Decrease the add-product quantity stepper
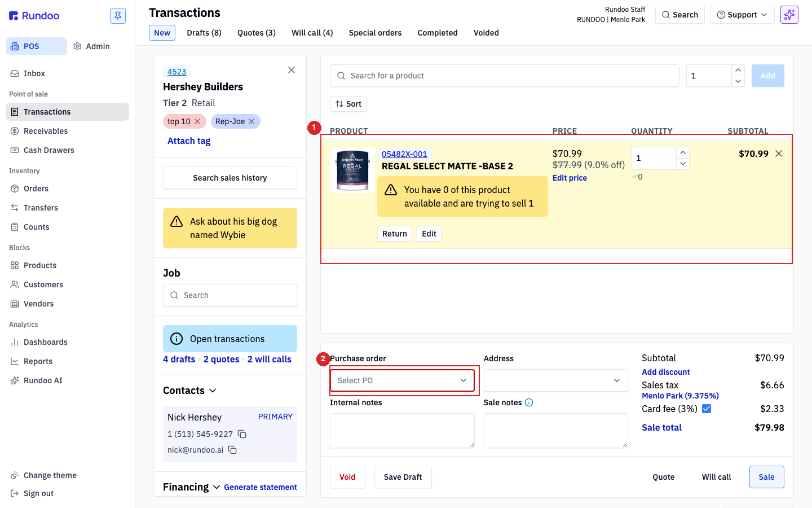Screen dimensions: 812x508 point(738,81)
